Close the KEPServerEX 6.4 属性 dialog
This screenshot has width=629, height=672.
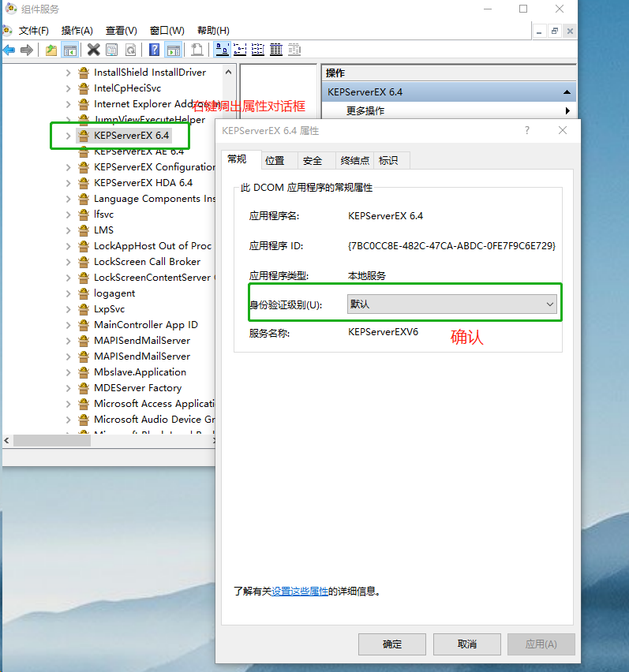point(563,130)
